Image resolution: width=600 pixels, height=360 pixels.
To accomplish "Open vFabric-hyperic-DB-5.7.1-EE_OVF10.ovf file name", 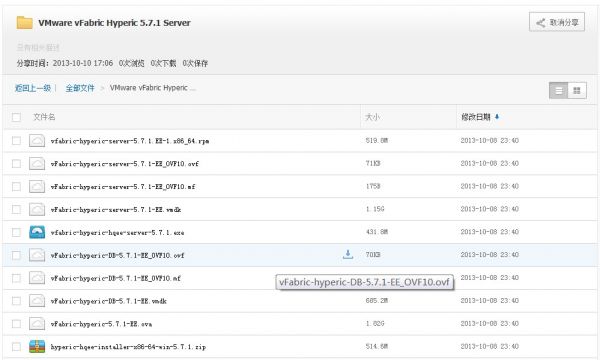I will coord(117,256).
